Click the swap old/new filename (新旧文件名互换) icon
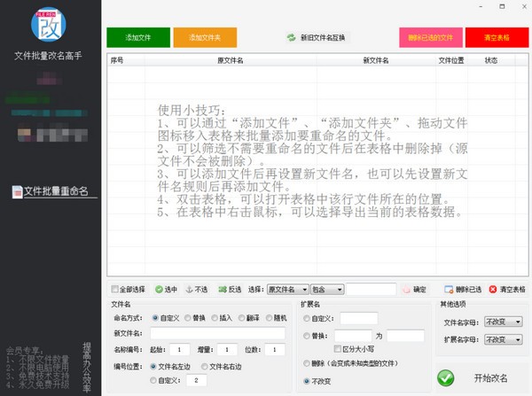The width and height of the screenshot is (532, 396). click(291, 38)
